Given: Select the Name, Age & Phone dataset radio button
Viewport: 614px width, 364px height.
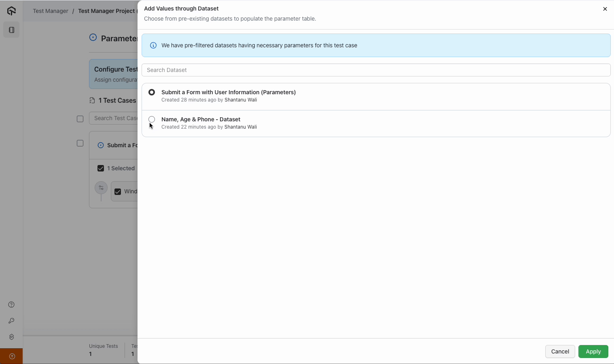Looking at the screenshot, I should (152, 119).
